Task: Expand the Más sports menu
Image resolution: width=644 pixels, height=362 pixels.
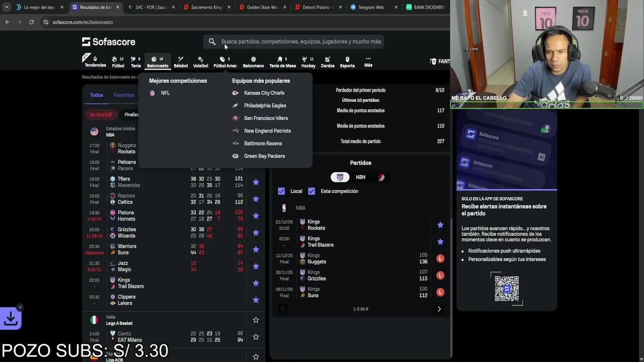Action: click(368, 62)
